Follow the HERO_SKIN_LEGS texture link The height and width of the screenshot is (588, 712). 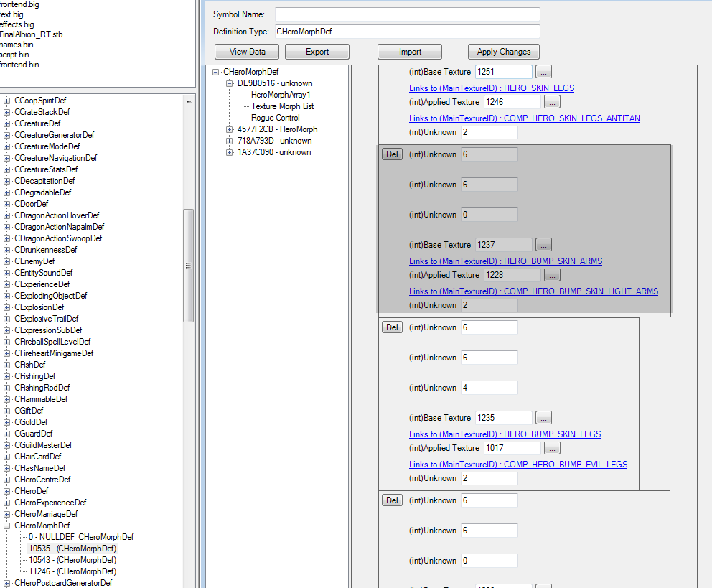pos(492,88)
